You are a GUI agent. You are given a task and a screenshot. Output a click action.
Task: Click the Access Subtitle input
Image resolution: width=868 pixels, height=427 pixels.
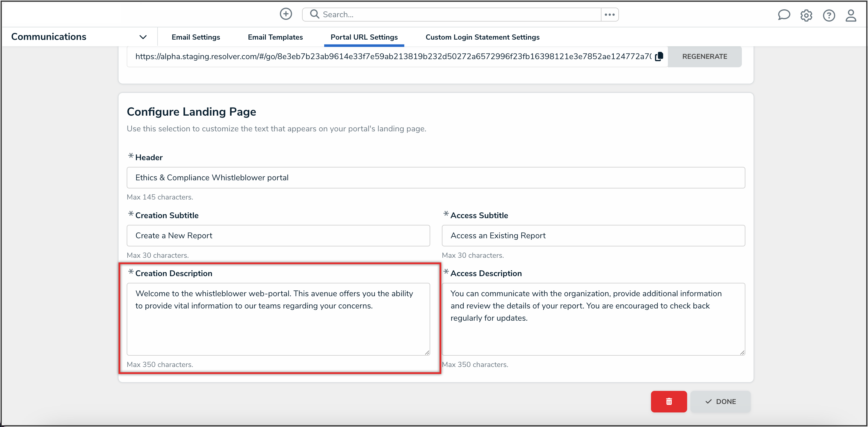click(x=593, y=236)
